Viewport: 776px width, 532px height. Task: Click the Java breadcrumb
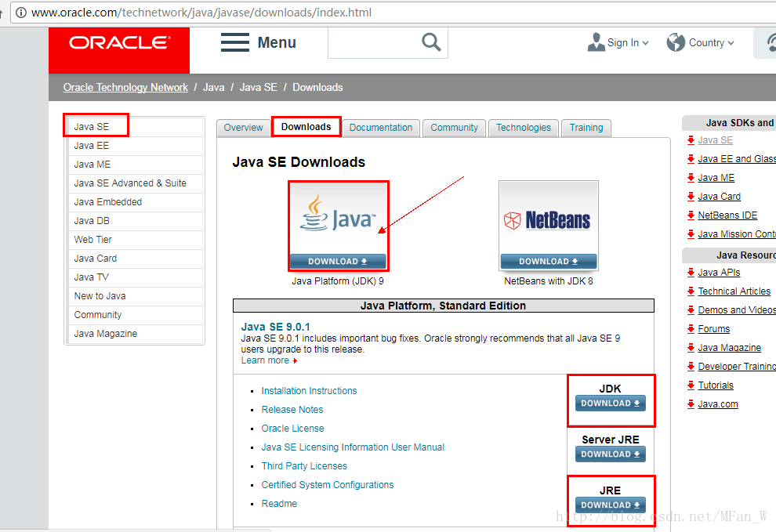(214, 88)
